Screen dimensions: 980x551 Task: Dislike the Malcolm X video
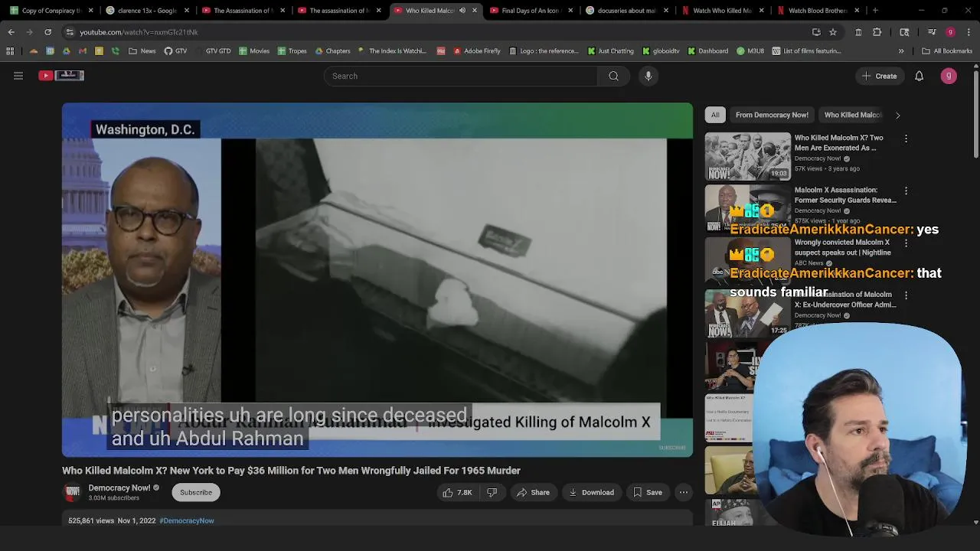[492, 493]
